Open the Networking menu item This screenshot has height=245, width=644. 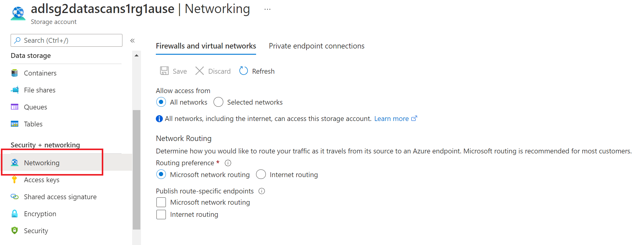pos(42,163)
